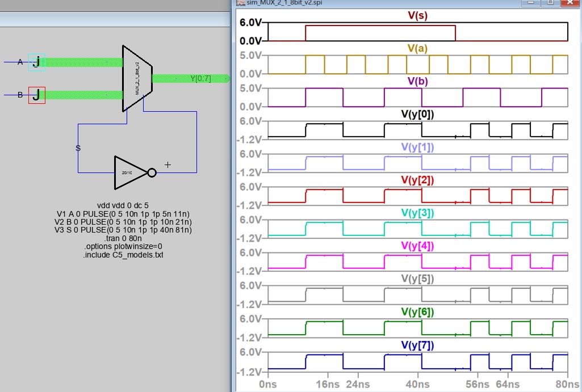Click the S net label on the wire
The height and width of the screenshot is (392, 582).
point(78,148)
